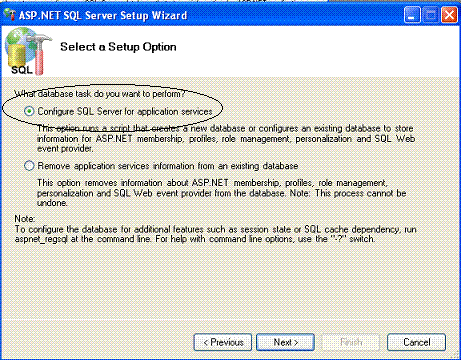
Task: Proceed with the Next button
Action: (285, 342)
